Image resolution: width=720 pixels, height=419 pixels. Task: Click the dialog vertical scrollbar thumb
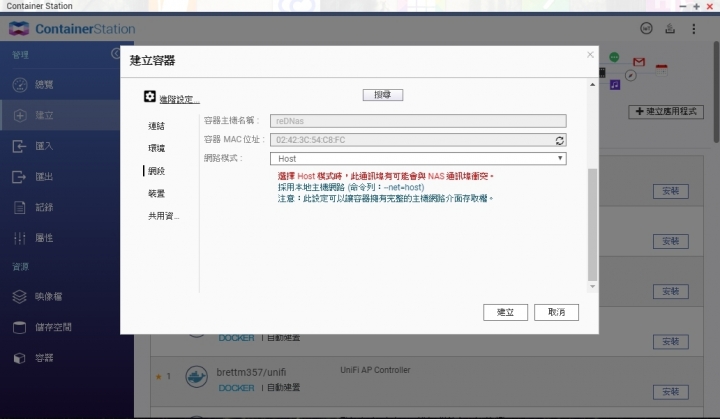click(x=592, y=224)
